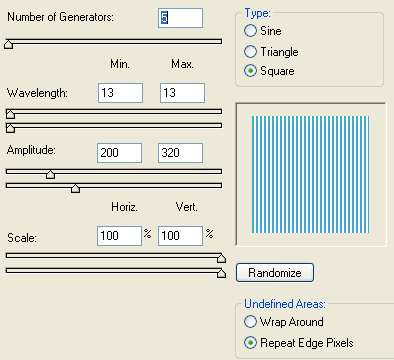Click the Wavelength label
Screen dimensions: 394x360
[x=37, y=93]
